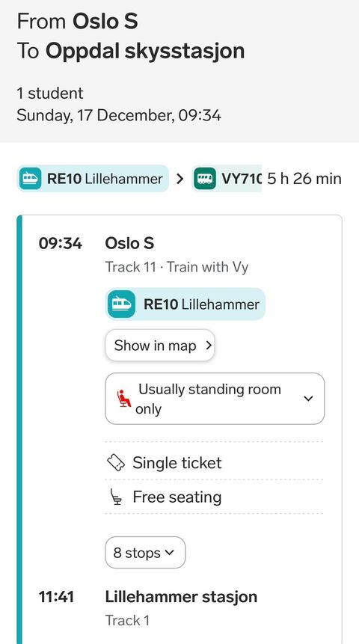
Task: Select the VY710 bus leg chip
Action: 227,179
